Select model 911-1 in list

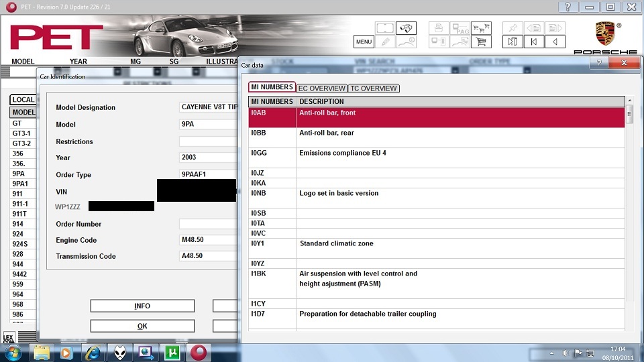pos(23,204)
